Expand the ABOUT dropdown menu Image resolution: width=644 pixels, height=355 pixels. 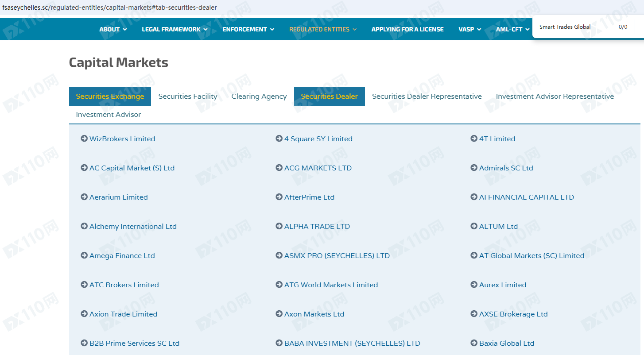click(x=113, y=29)
